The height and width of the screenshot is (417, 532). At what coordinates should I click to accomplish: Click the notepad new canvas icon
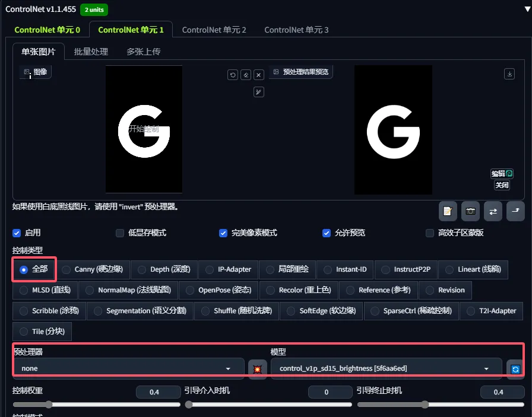point(448,211)
